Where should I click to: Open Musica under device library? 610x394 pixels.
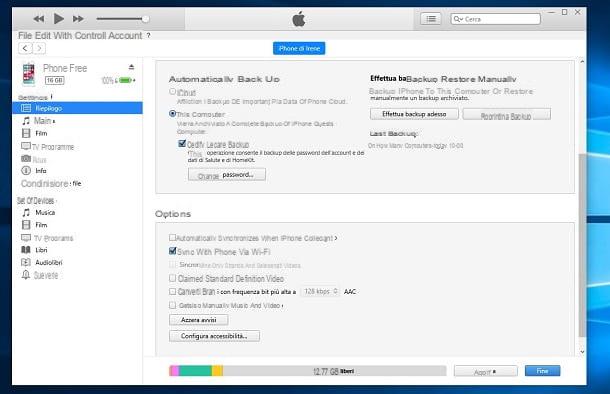click(39, 213)
